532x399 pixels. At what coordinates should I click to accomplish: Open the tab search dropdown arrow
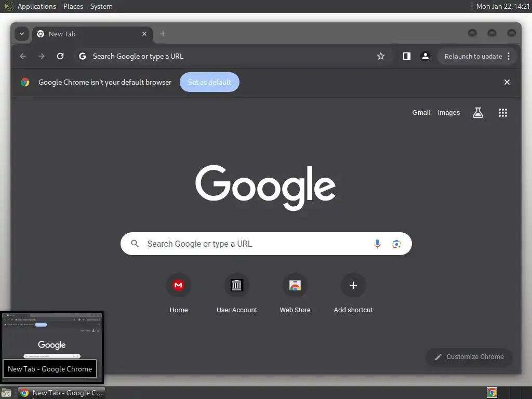(22, 34)
